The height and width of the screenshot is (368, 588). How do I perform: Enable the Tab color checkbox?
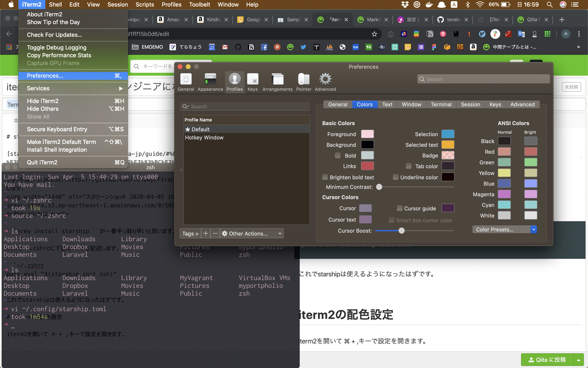[x=409, y=166]
